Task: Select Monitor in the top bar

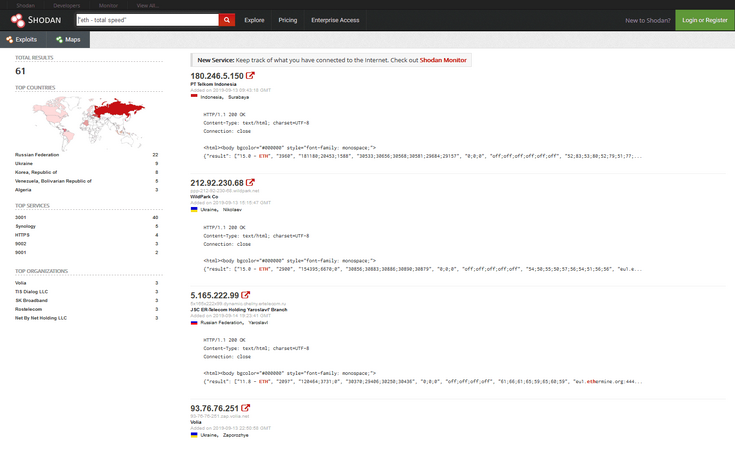Action: coord(108,5)
